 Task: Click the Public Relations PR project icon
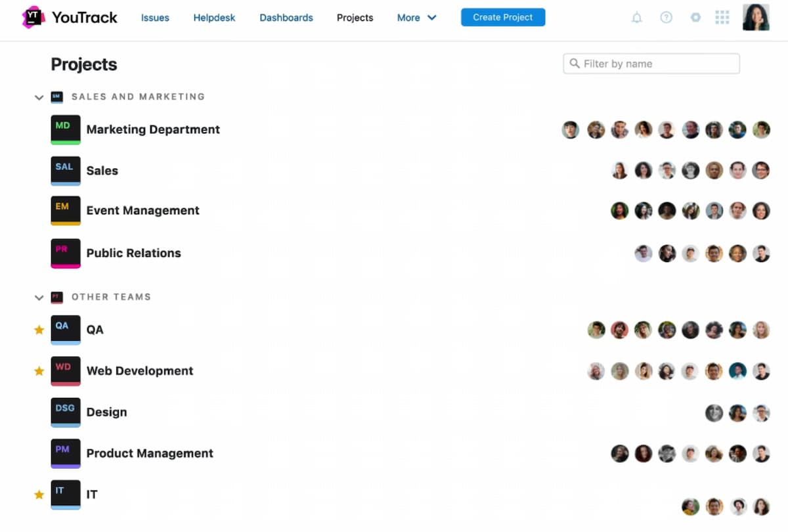[x=66, y=253]
